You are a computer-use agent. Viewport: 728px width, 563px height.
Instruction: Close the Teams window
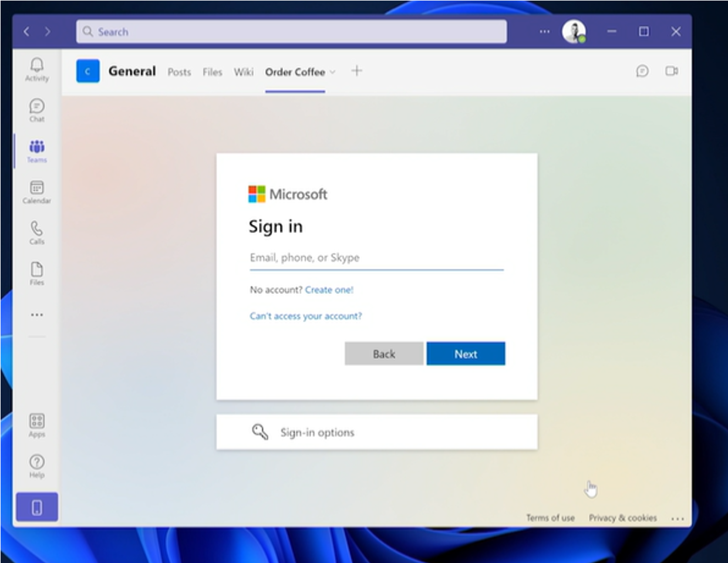tap(676, 32)
